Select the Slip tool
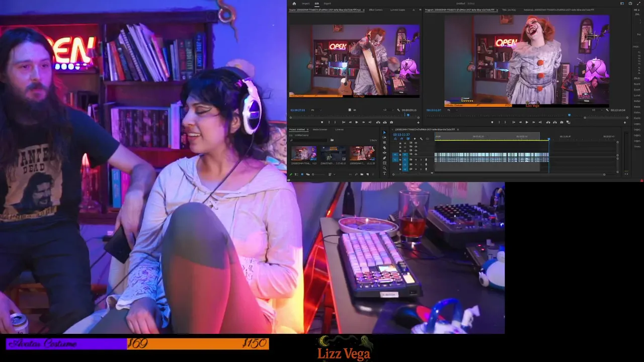The width and height of the screenshot is (644, 362). pyautogui.click(x=384, y=153)
